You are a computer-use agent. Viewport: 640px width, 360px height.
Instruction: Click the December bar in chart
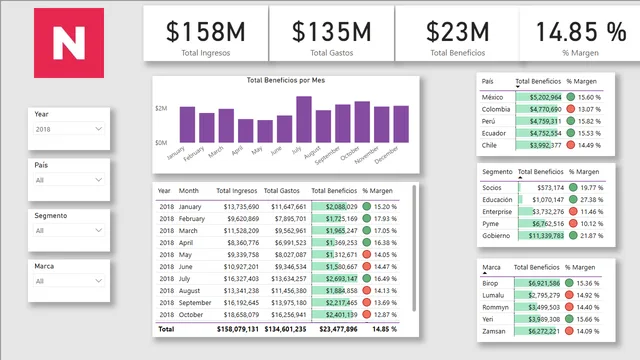click(x=401, y=124)
